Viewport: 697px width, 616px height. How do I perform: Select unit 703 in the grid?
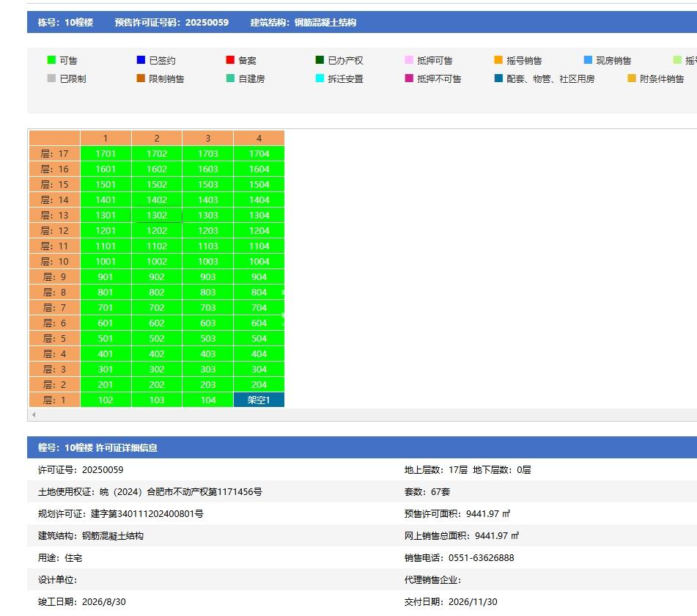[208, 307]
